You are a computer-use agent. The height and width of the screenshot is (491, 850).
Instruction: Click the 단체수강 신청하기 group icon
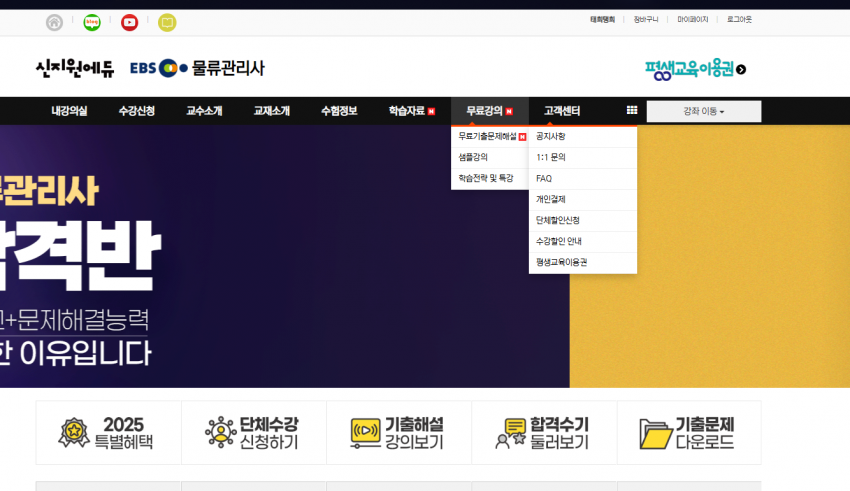click(x=221, y=432)
